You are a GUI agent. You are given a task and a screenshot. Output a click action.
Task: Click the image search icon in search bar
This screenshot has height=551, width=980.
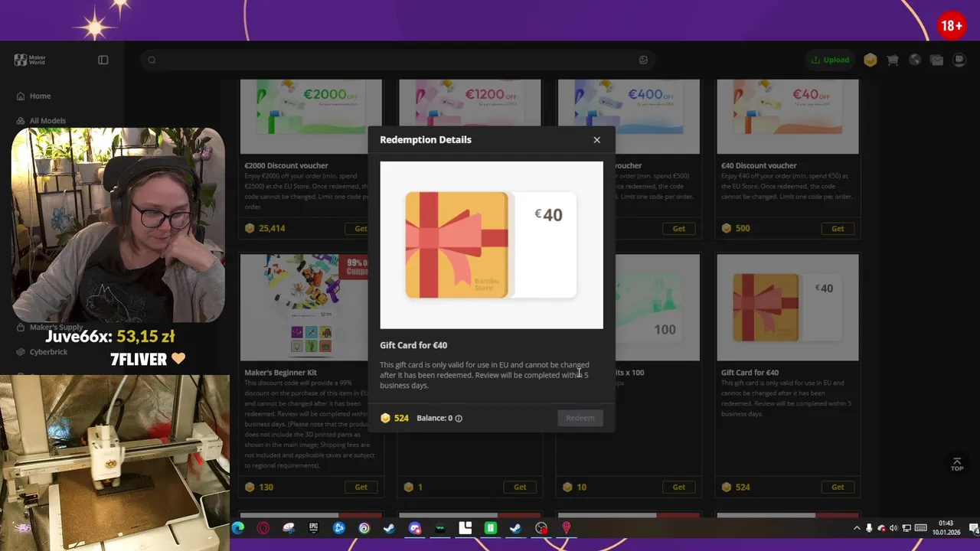coord(643,60)
